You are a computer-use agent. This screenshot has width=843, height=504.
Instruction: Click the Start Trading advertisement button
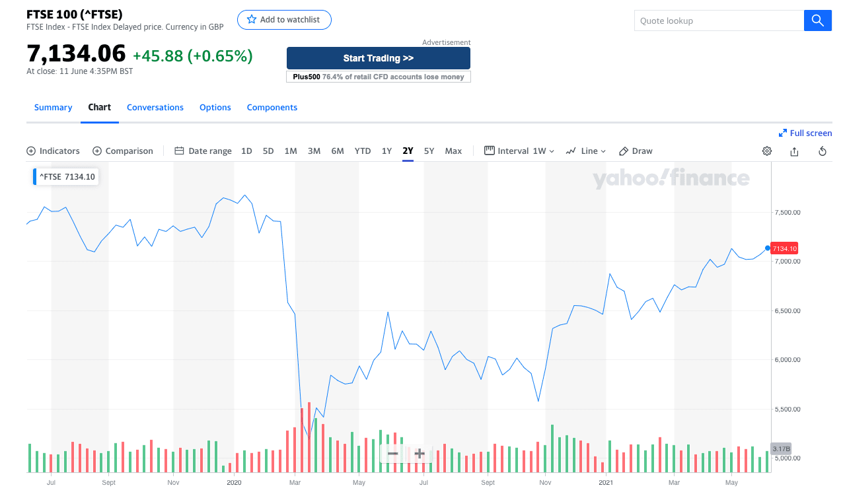point(378,58)
